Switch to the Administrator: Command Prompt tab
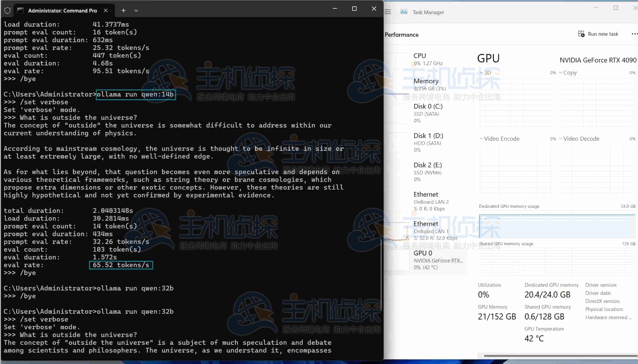The image size is (638, 364). (63, 10)
